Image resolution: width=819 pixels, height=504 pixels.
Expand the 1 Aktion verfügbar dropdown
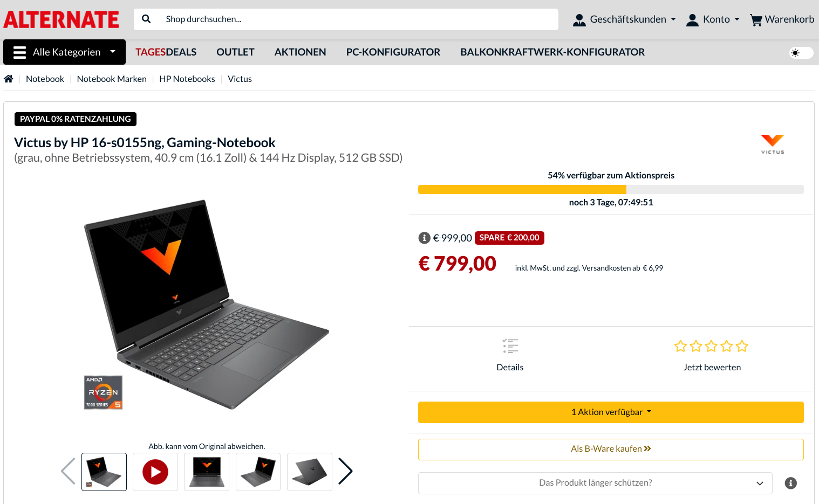pyautogui.click(x=611, y=412)
